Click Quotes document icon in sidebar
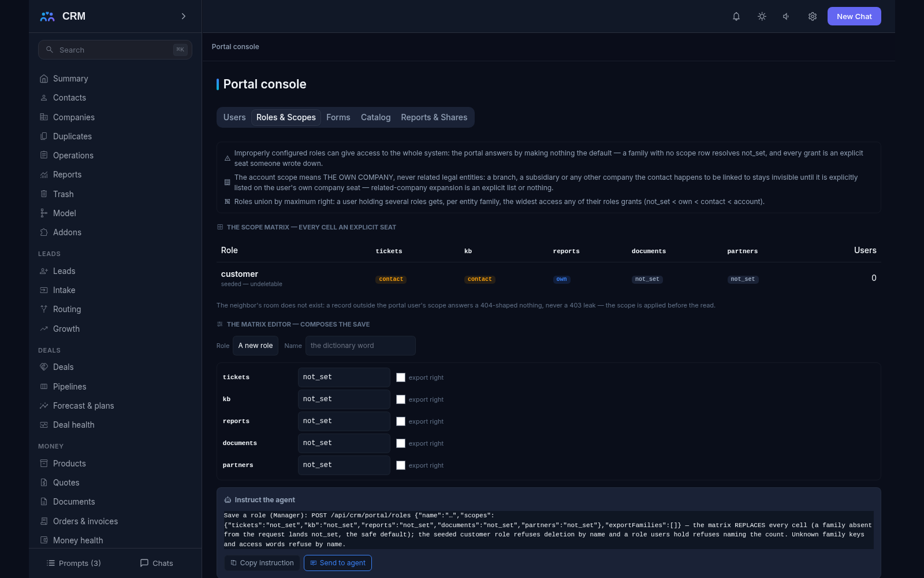 44,483
